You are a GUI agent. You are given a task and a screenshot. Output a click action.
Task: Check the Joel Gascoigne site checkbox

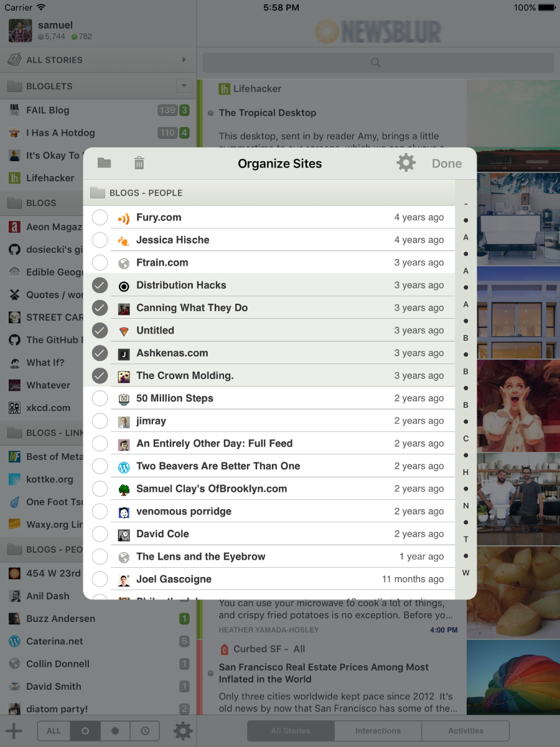tap(100, 579)
